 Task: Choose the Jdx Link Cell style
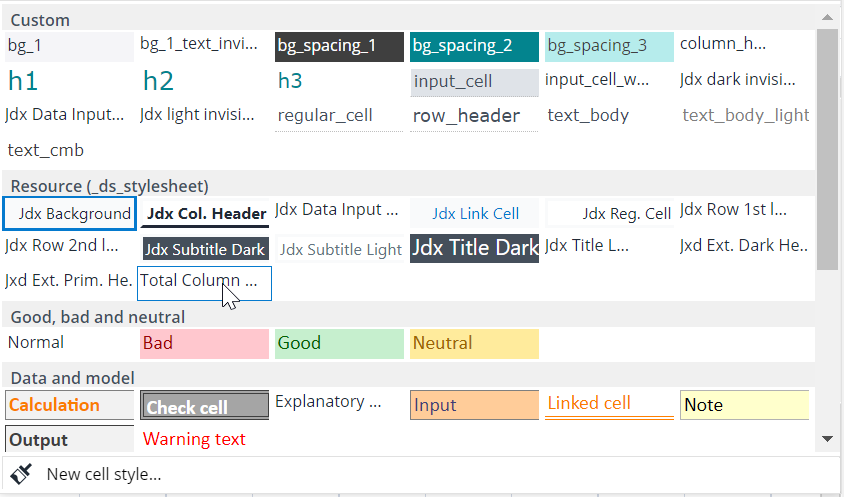click(x=475, y=214)
